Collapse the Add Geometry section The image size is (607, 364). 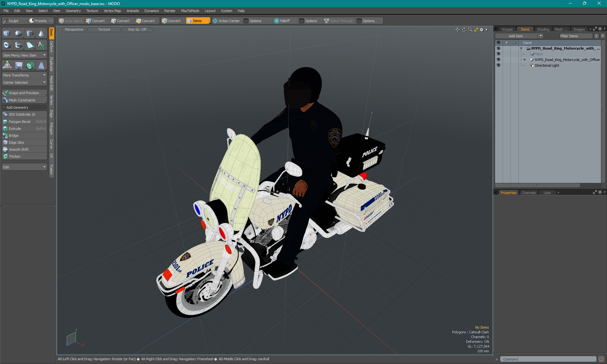tap(4, 107)
